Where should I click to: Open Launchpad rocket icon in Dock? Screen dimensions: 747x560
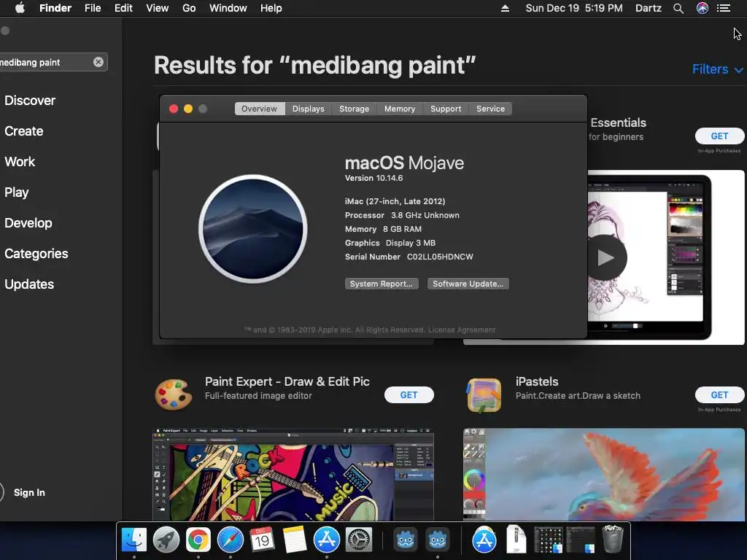(166, 540)
